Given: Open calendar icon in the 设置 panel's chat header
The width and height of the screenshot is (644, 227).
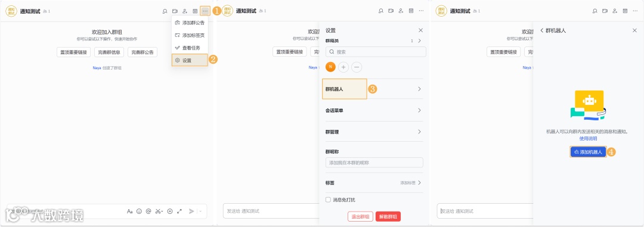Looking at the screenshot, I should [x=411, y=11].
